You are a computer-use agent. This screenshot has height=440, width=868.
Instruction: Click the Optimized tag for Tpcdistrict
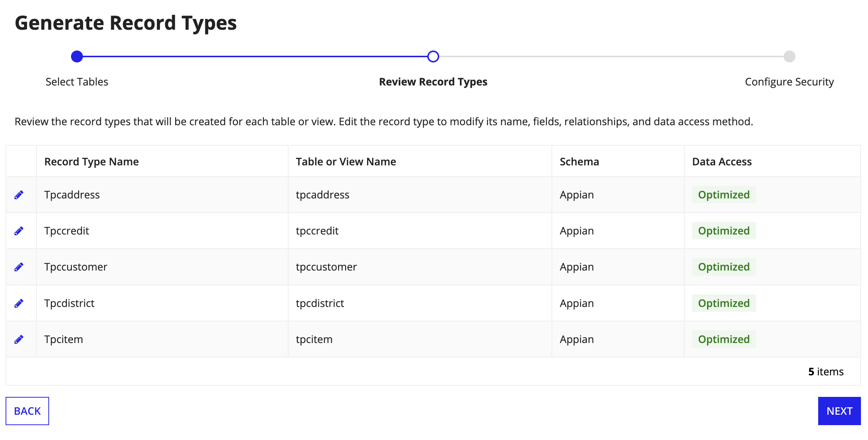pyautogui.click(x=724, y=303)
